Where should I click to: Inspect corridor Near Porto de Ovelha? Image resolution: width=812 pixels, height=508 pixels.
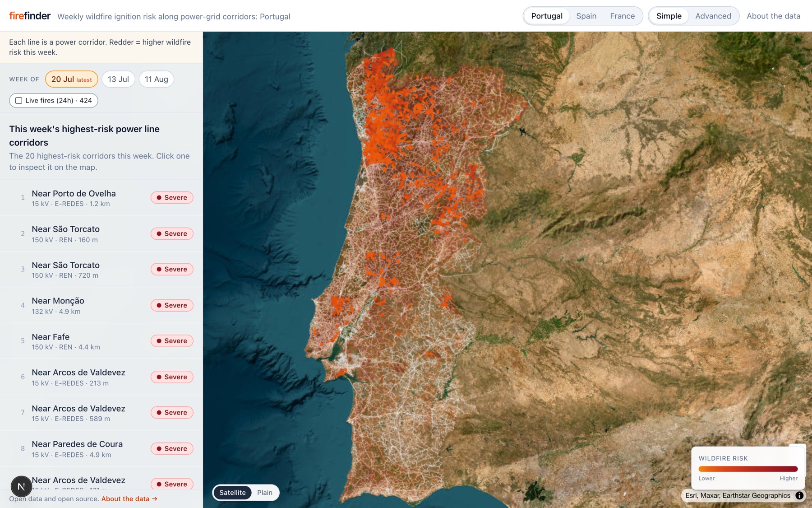click(x=101, y=198)
